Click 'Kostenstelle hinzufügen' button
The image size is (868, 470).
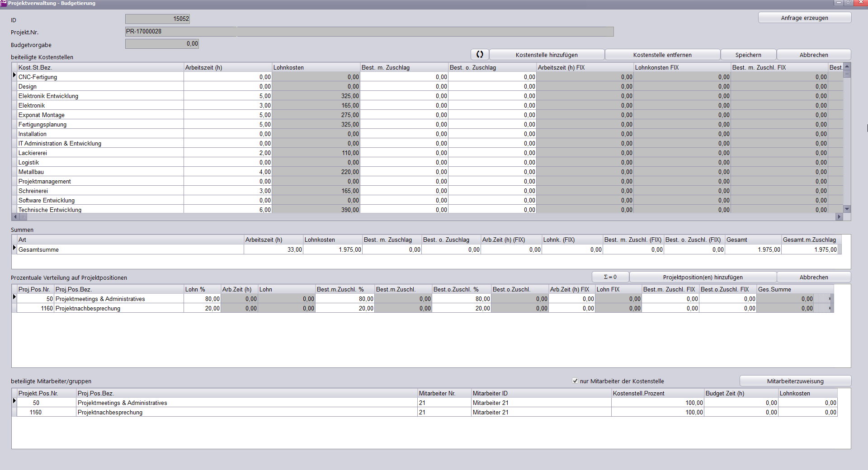coord(547,55)
